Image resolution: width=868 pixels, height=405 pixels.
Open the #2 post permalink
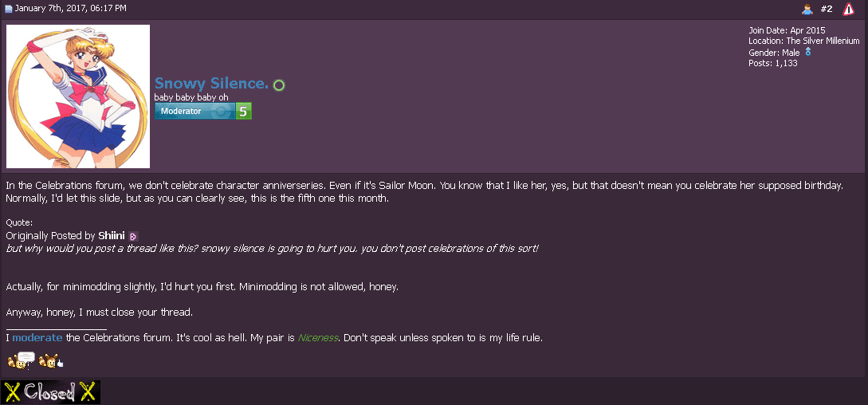tap(827, 9)
